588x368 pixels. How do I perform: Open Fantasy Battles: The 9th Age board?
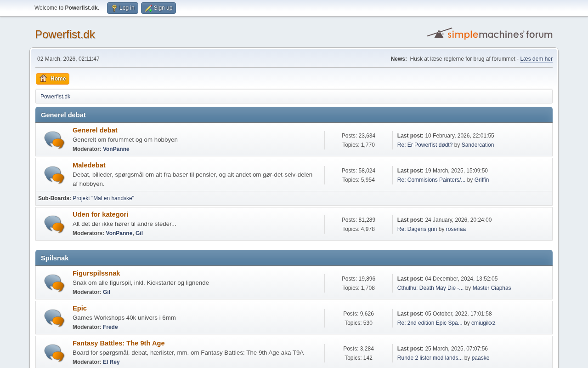click(119, 343)
